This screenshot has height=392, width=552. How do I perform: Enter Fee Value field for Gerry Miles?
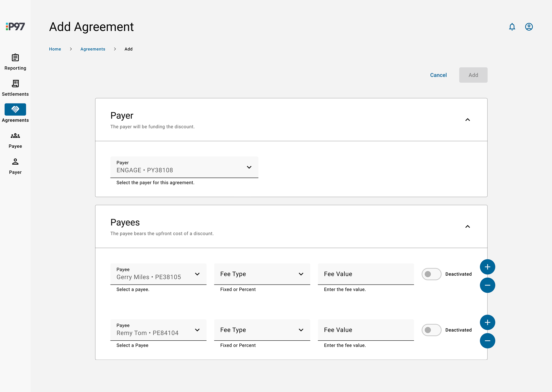pyautogui.click(x=366, y=274)
